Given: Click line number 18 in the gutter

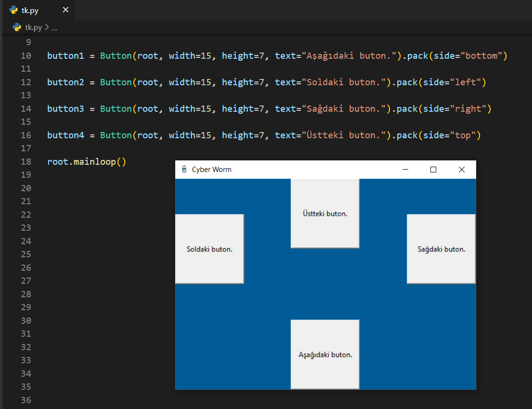Looking at the screenshot, I should 26,162.
